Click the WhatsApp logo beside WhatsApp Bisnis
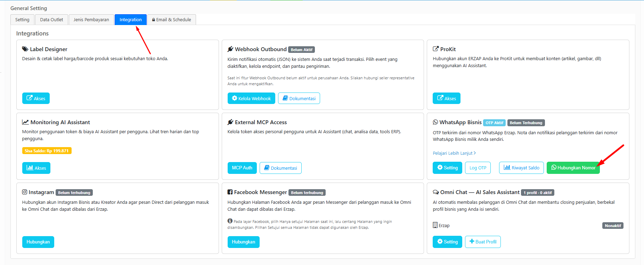 click(x=435, y=122)
